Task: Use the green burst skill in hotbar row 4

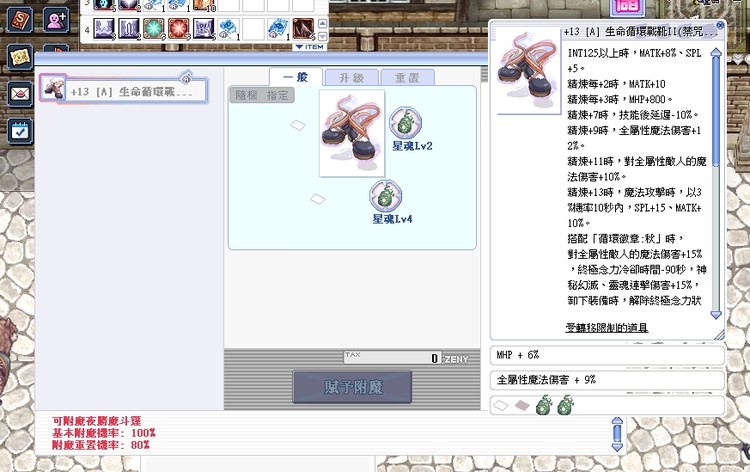Action: (x=154, y=29)
